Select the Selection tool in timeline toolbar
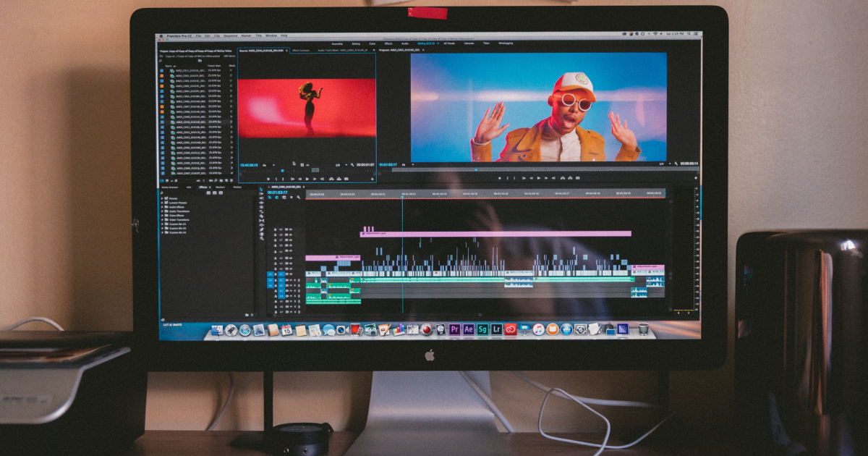Image resolution: width=868 pixels, height=456 pixels. coord(261,189)
